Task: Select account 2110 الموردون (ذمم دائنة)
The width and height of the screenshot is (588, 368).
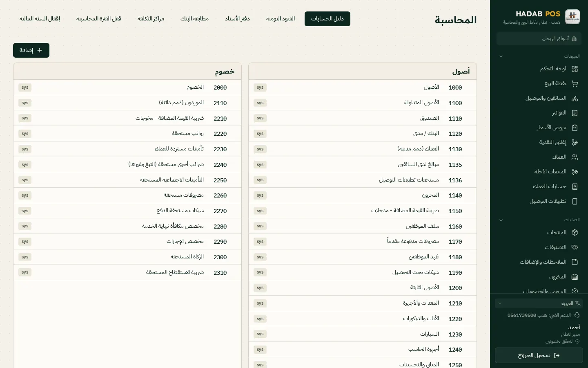Action: (127, 103)
